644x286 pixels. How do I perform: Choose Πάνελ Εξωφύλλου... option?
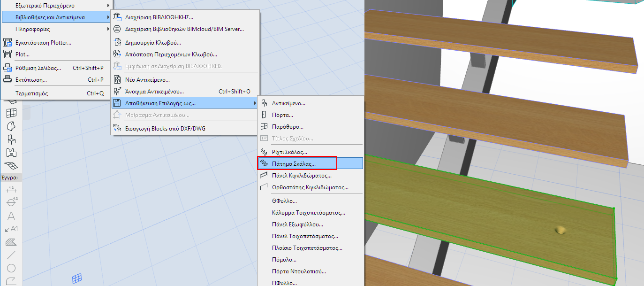[311, 224]
